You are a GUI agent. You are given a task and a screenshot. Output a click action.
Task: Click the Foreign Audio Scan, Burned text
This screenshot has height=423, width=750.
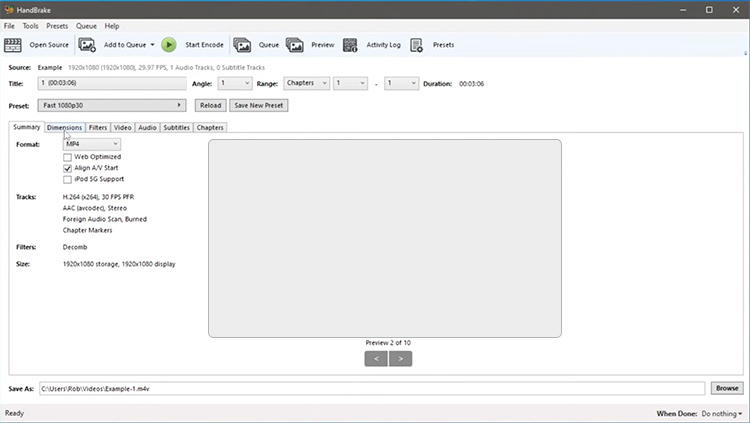105,219
